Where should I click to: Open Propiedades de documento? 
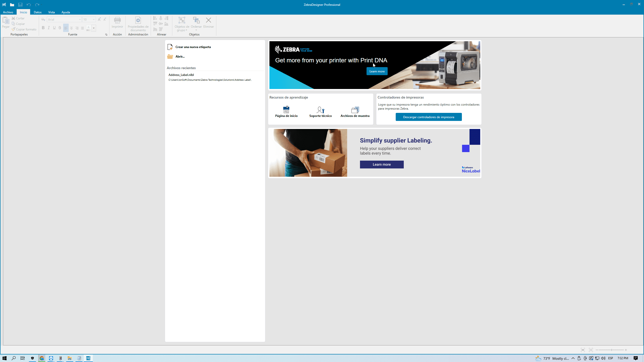(x=138, y=21)
